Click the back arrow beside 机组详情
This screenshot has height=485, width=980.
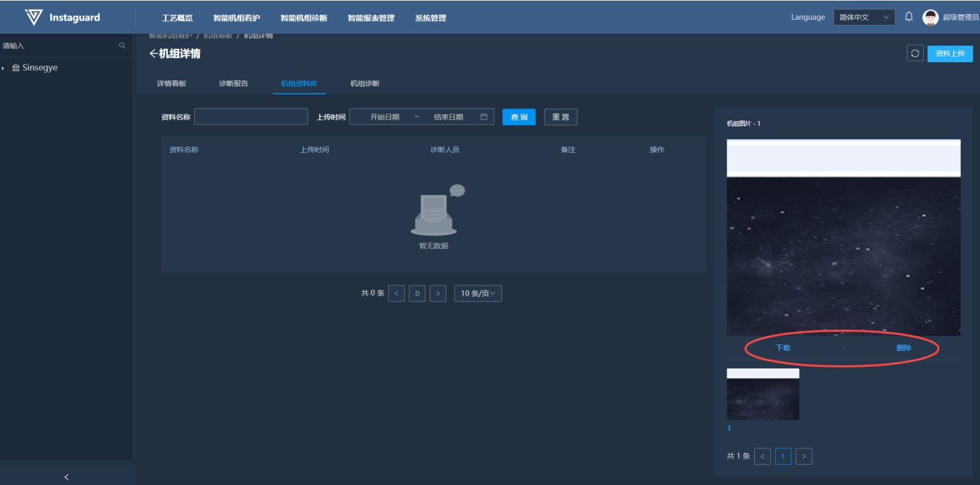153,54
